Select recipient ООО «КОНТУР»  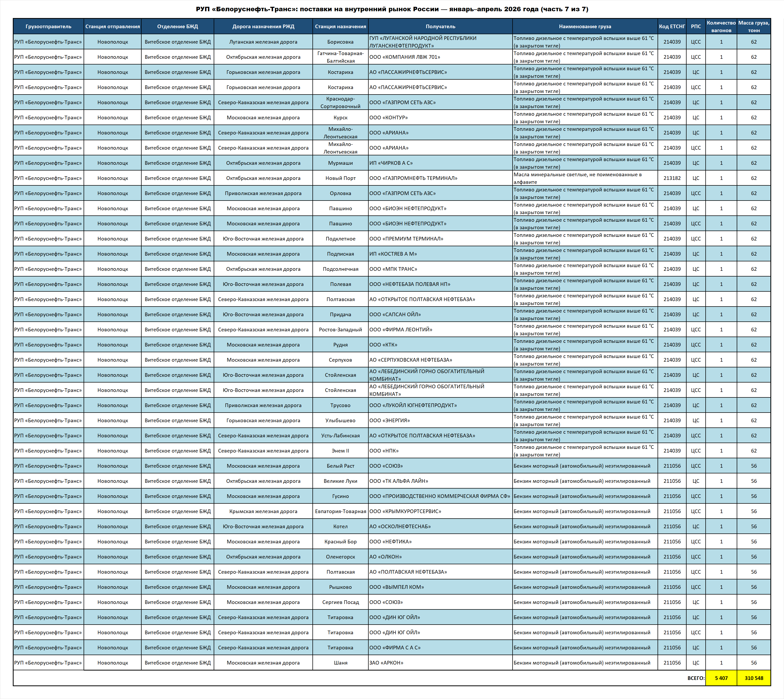440,118
